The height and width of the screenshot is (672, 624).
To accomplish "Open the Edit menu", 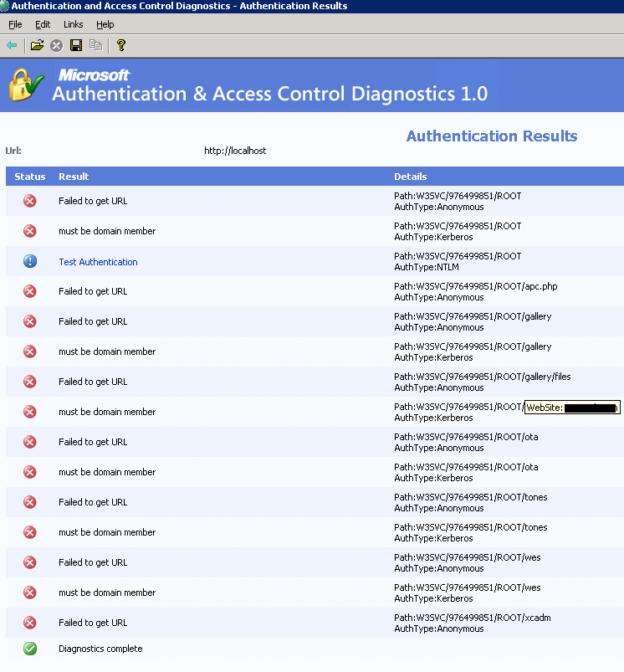I will (x=43, y=24).
